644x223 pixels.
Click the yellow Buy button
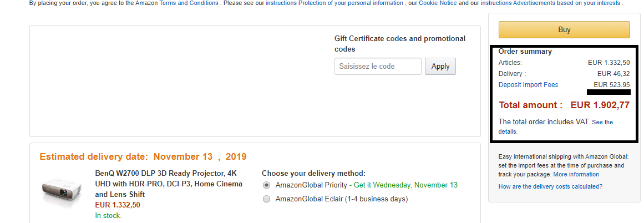click(564, 29)
